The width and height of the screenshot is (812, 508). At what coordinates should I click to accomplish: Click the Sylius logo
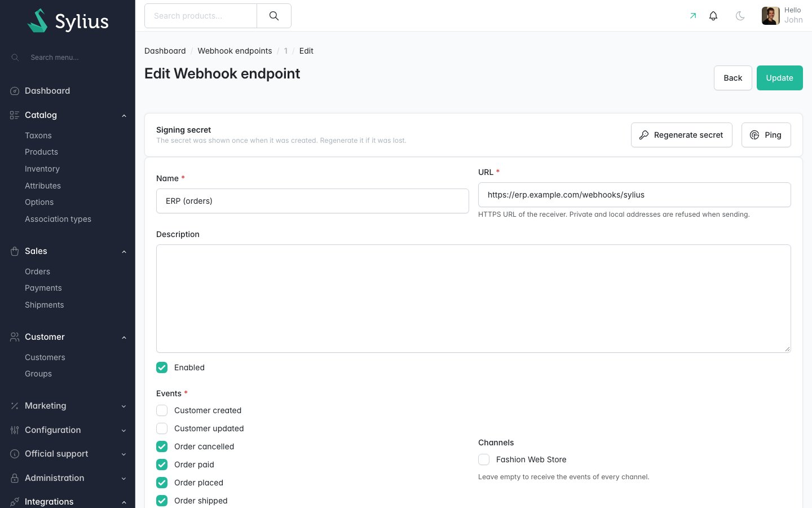pos(68,21)
